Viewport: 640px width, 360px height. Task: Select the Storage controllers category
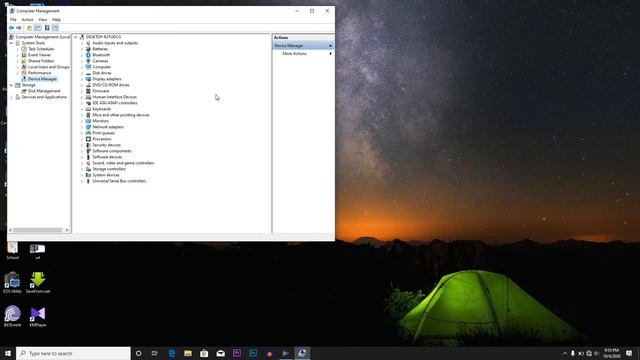point(109,169)
